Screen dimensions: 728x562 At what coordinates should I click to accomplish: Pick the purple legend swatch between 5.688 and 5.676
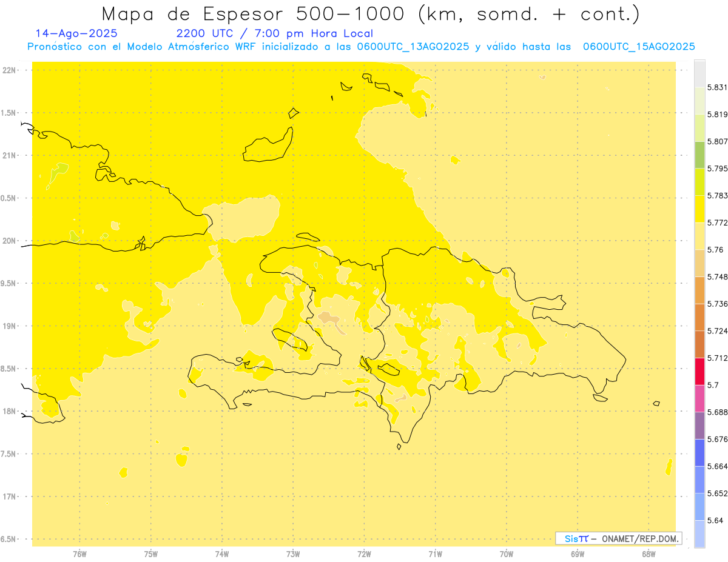[699, 426]
